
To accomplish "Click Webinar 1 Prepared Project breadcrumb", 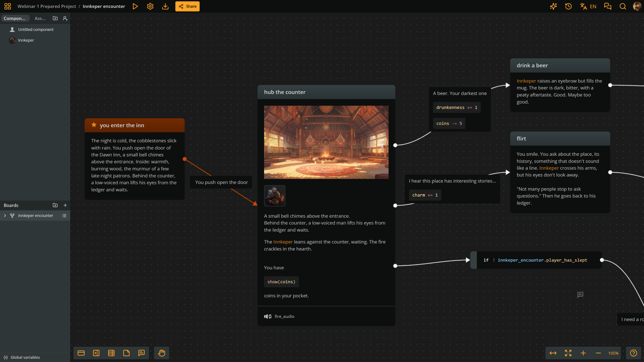I will (47, 6).
